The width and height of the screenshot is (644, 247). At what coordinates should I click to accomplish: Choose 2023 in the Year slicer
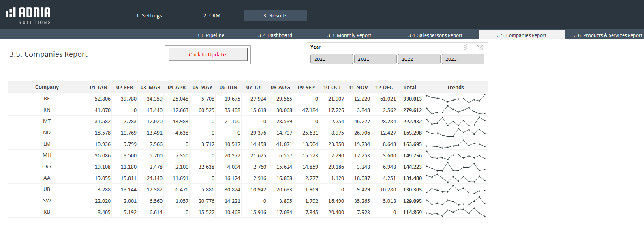pos(462,59)
